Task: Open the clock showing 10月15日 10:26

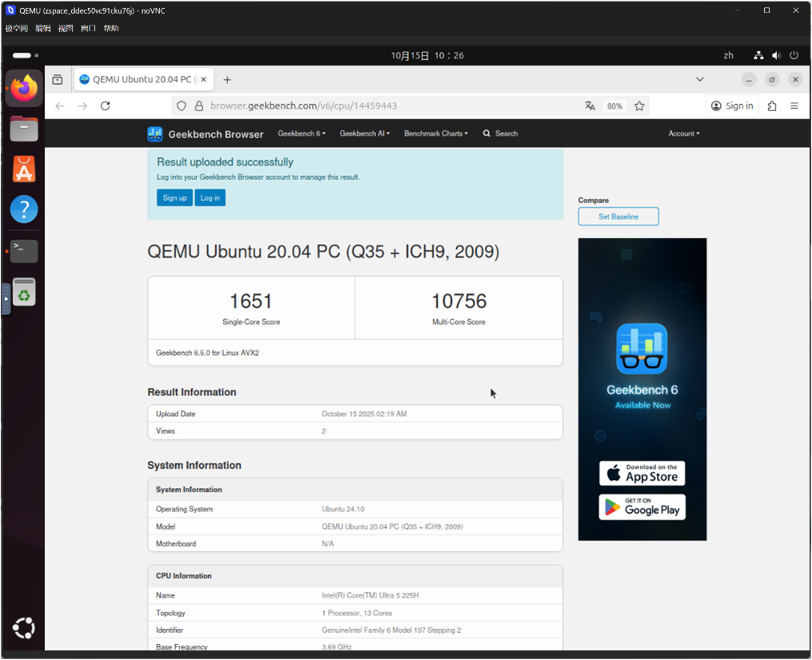Action: [x=427, y=55]
